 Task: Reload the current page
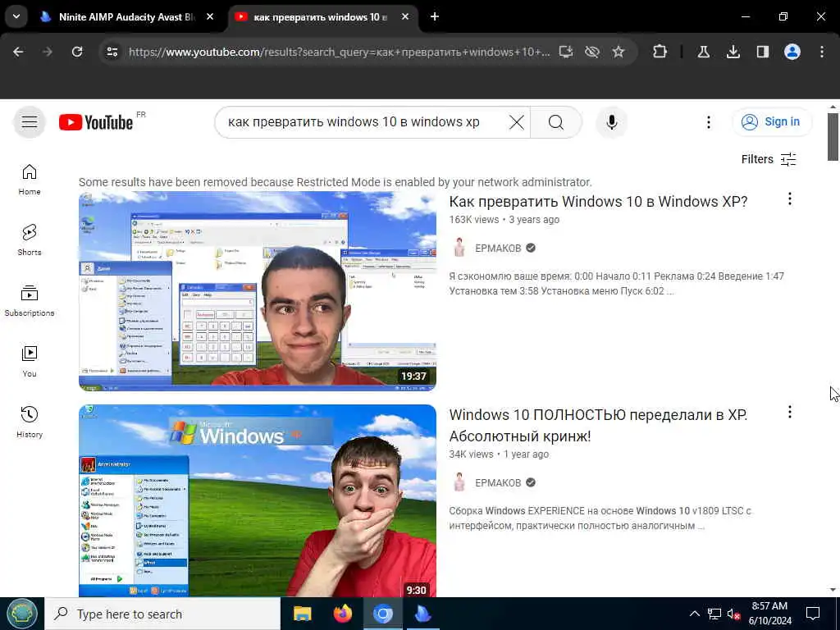click(77, 52)
